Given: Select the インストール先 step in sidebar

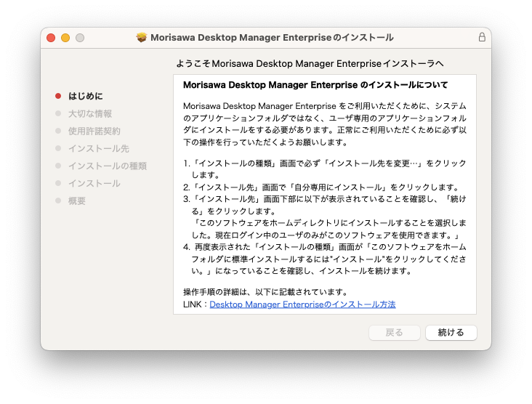Looking at the screenshot, I should pyautogui.click(x=99, y=148).
